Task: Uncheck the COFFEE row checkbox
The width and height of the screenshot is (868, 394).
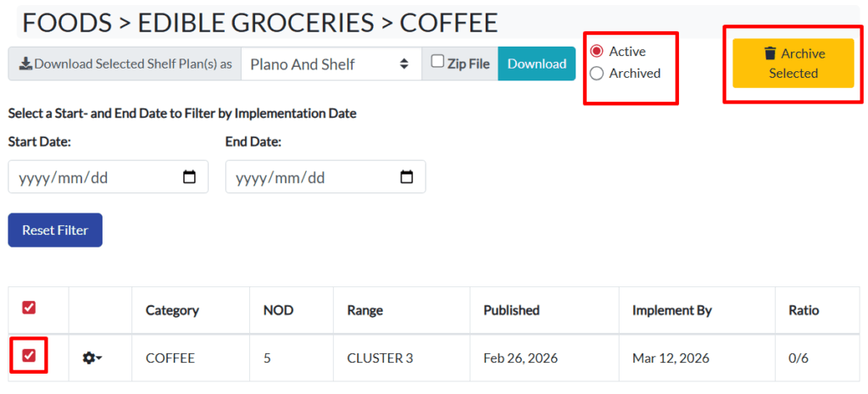Action: (29, 356)
